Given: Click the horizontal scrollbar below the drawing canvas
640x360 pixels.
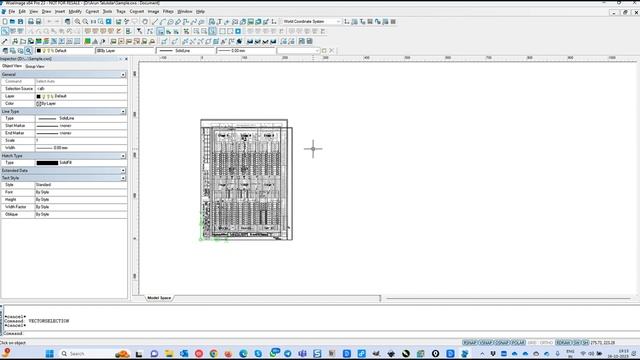Looking at the screenshot, I should pyautogui.click(x=508, y=298).
